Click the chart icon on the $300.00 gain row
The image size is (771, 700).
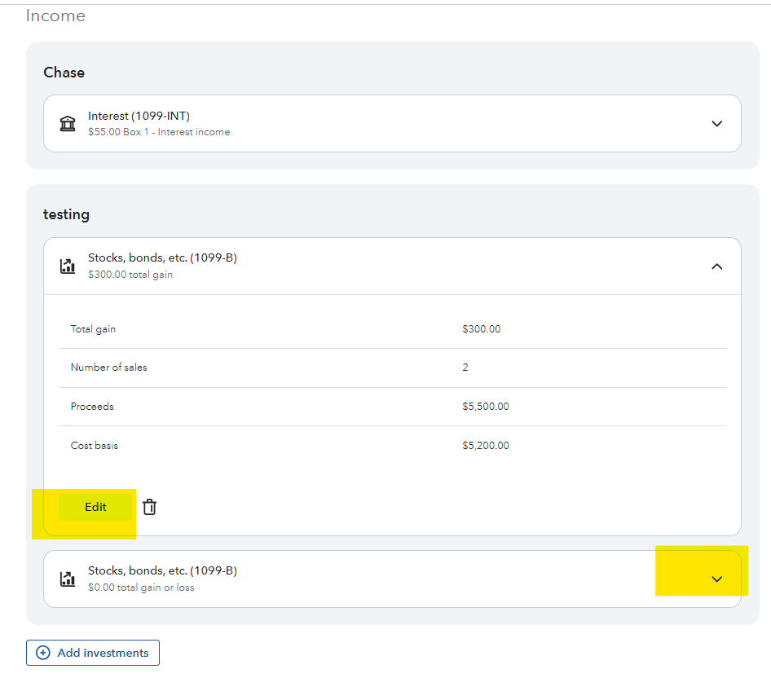[x=68, y=266]
